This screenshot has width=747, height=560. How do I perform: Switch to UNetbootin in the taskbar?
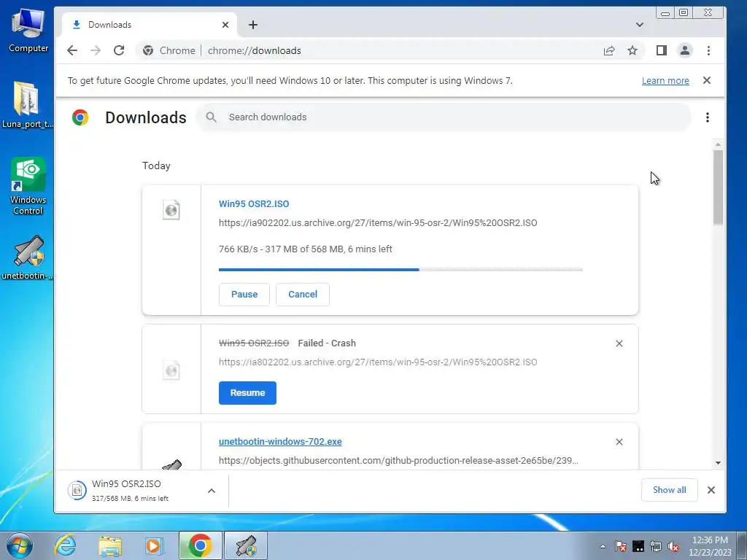(246, 545)
